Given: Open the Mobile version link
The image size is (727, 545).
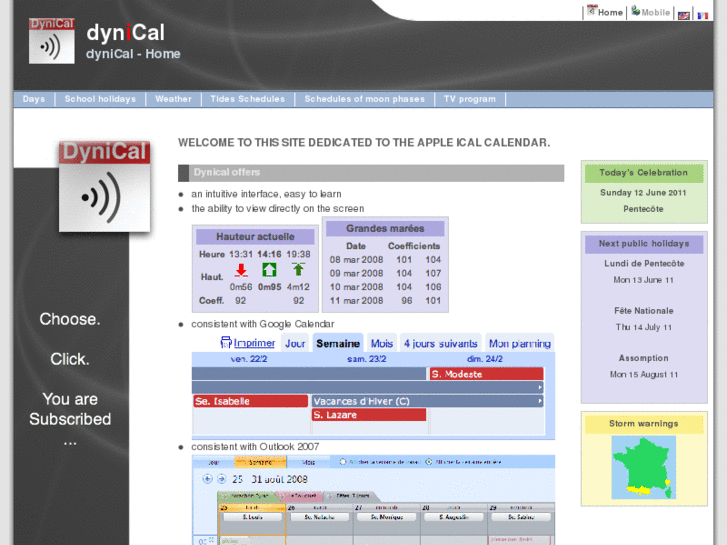Looking at the screenshot, I should (650, 12).
